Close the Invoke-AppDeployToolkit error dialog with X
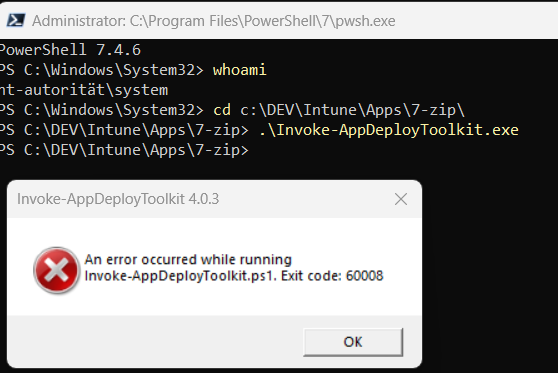This screenshot has width=558, height=373. point(401,199)
